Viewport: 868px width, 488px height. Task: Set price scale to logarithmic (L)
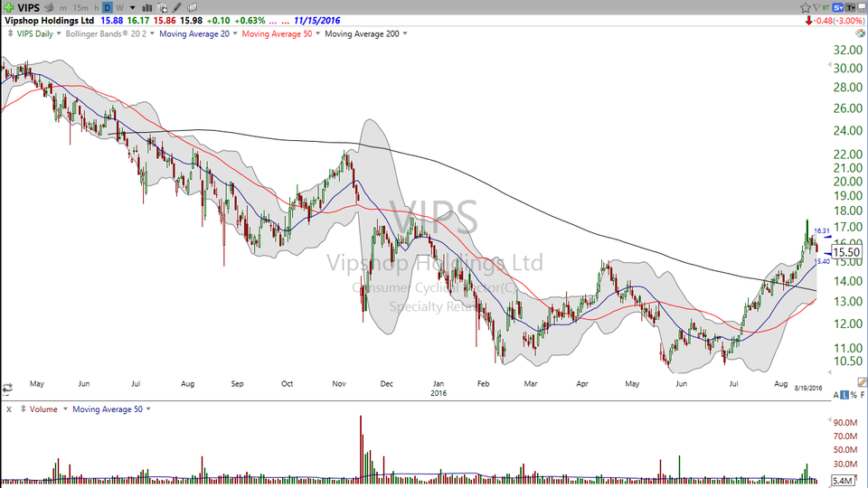coord(844,395)
